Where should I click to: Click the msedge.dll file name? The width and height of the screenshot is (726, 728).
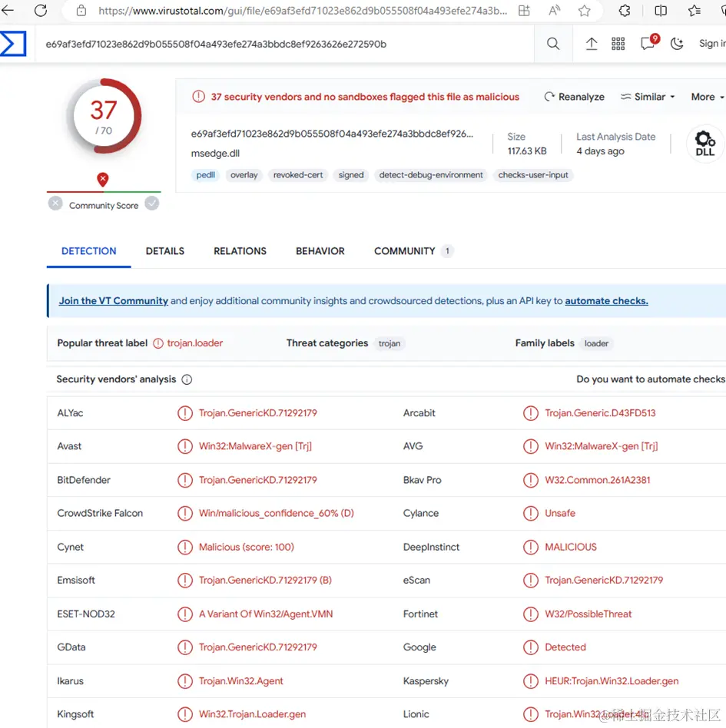click(215, 154)
